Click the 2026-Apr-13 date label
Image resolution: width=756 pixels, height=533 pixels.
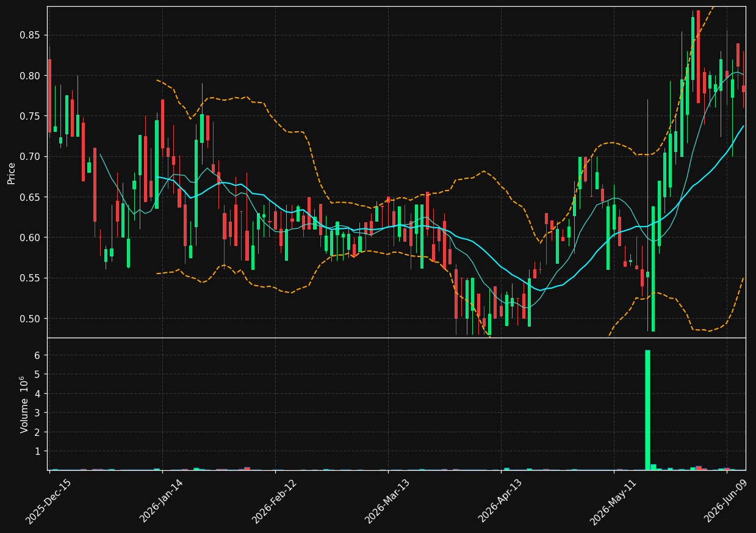pyautogui.click(x=500, y=501)
